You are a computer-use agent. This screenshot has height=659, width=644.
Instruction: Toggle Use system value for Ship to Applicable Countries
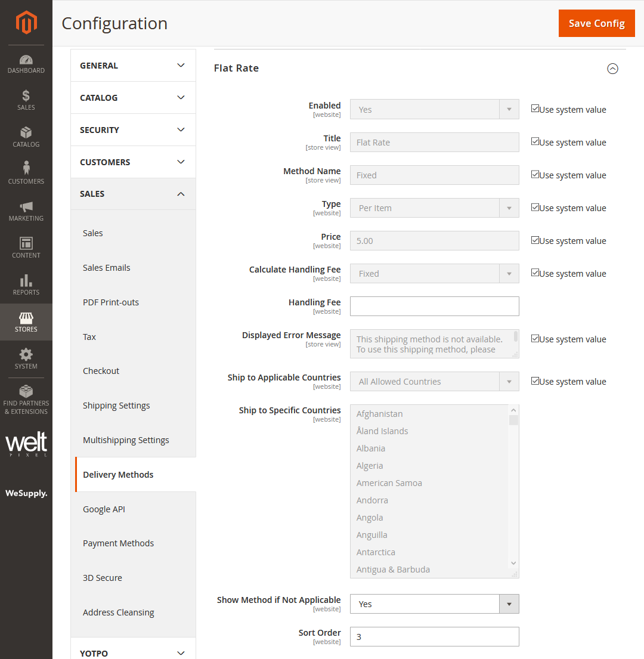(x=535, y=380)
